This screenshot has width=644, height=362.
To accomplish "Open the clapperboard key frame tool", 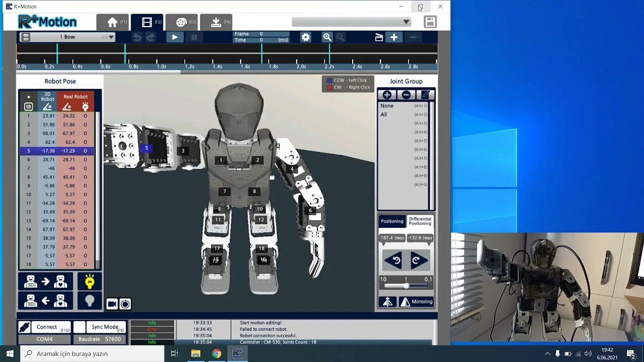I will pyautogui.click(x=379, y=37).
